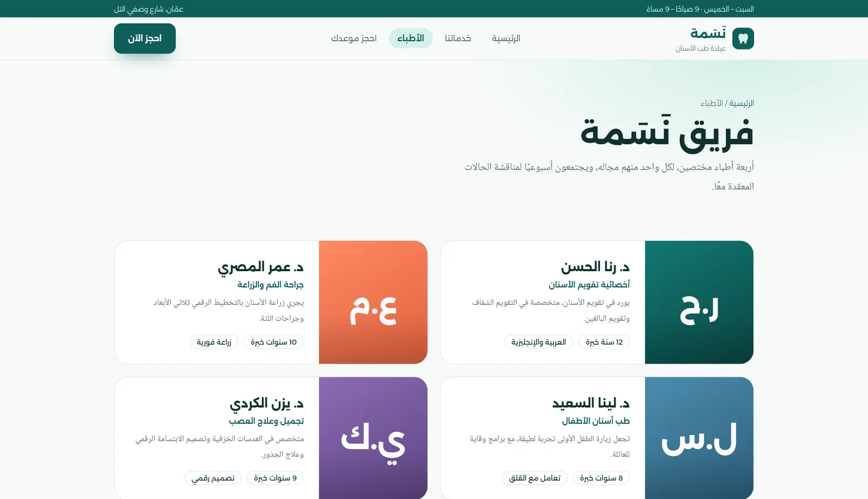Click the الأطباء breadcrumb text
This screenshot has height=499, width=868.
point(712,103)
